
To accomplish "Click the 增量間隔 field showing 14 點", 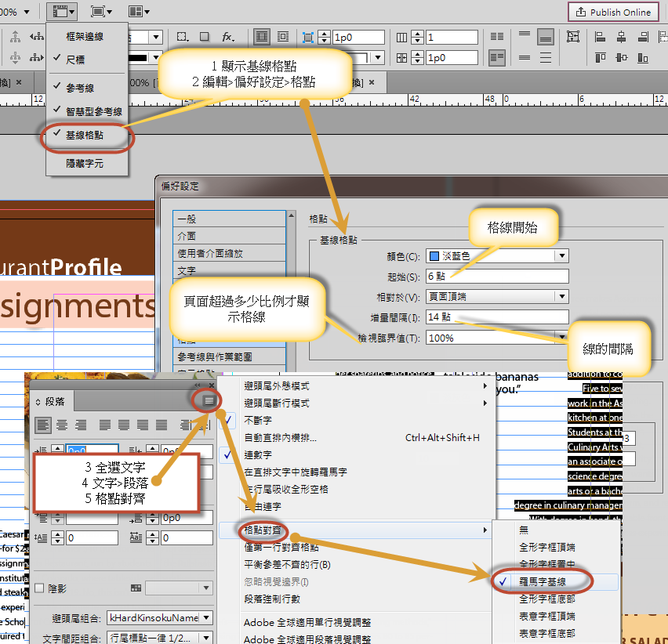I will coord(497,317).
